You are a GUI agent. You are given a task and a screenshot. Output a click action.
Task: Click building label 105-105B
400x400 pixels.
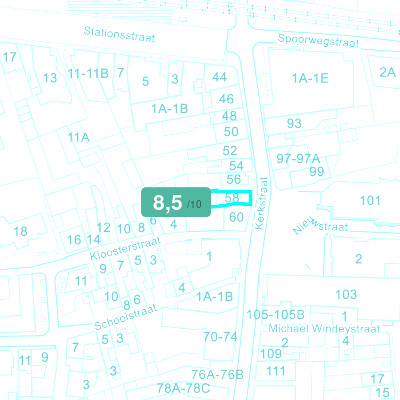pos(276,314)
